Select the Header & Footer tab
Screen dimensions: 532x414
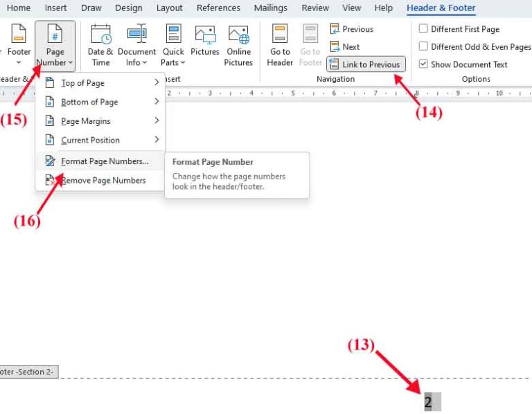pyautogui.click(x=441, y=8)
